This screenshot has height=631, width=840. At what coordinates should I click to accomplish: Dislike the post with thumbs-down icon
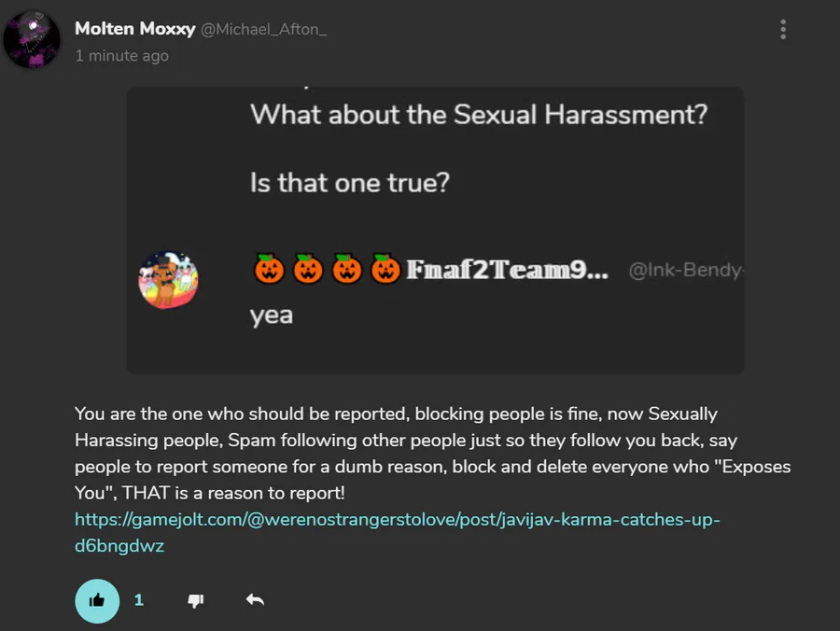tap(196, 601)
